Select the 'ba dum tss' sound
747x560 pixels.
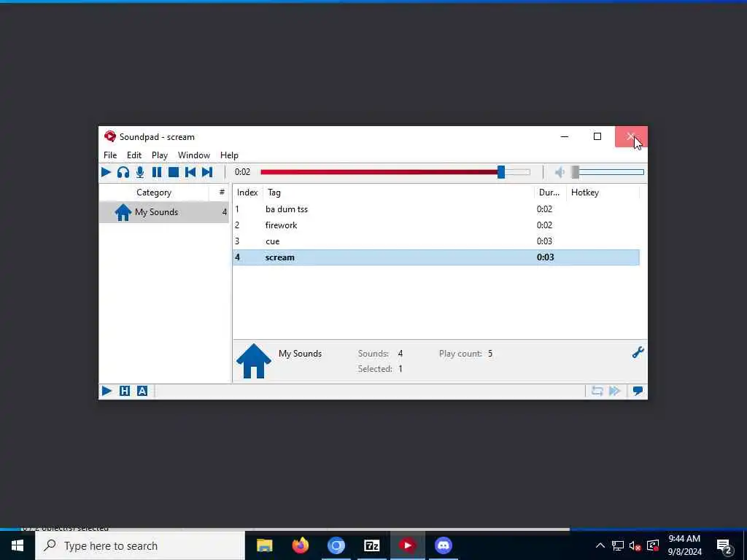436,209
